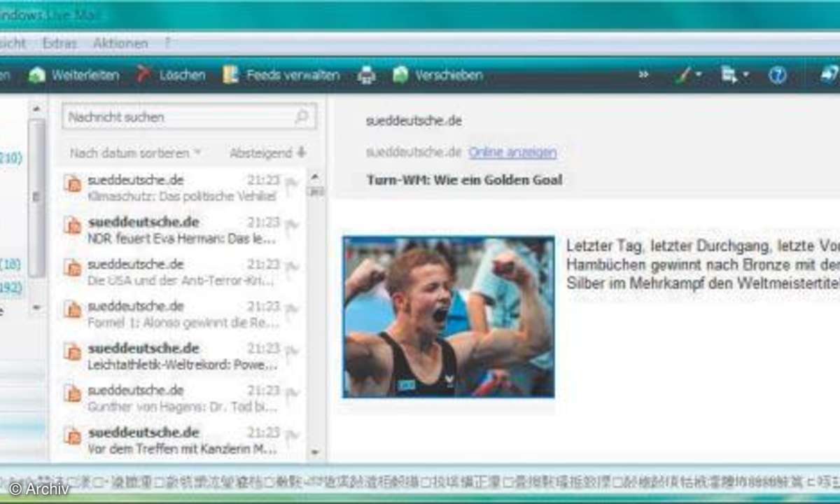The image size is (840, 504).
Task: Flag the Die USA und der Anti-Terror message
Action: (291, 268)
